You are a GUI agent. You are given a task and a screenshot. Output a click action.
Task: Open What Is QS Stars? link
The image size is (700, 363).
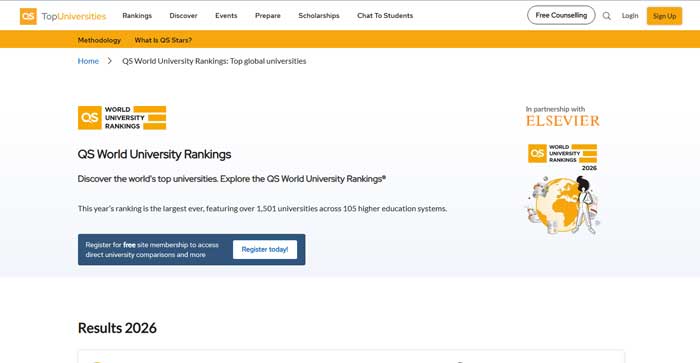click(x=163, y=40)
